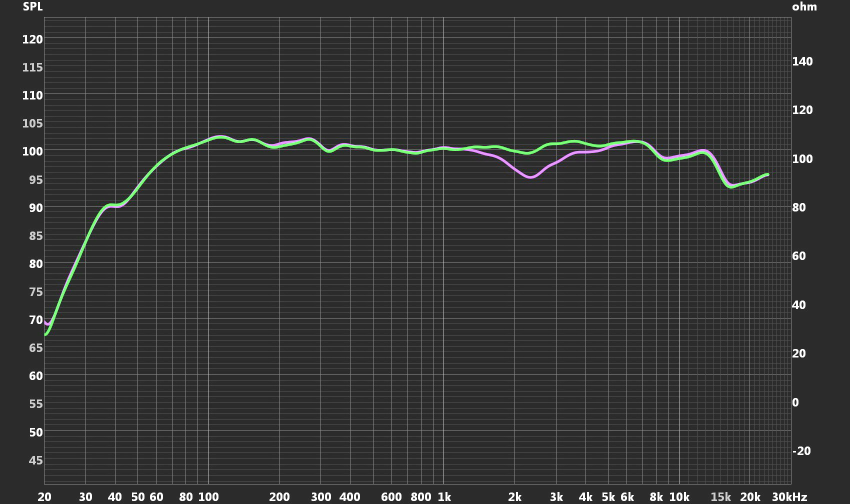Screen dimensions: 850x504
Task: Select the 80 label on the ohm axis
Action: pos(799,207)
